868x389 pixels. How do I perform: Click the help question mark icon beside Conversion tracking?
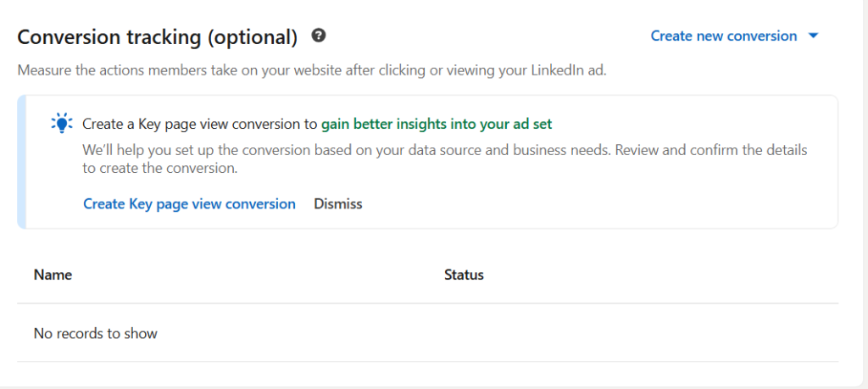tap(319, 36)
